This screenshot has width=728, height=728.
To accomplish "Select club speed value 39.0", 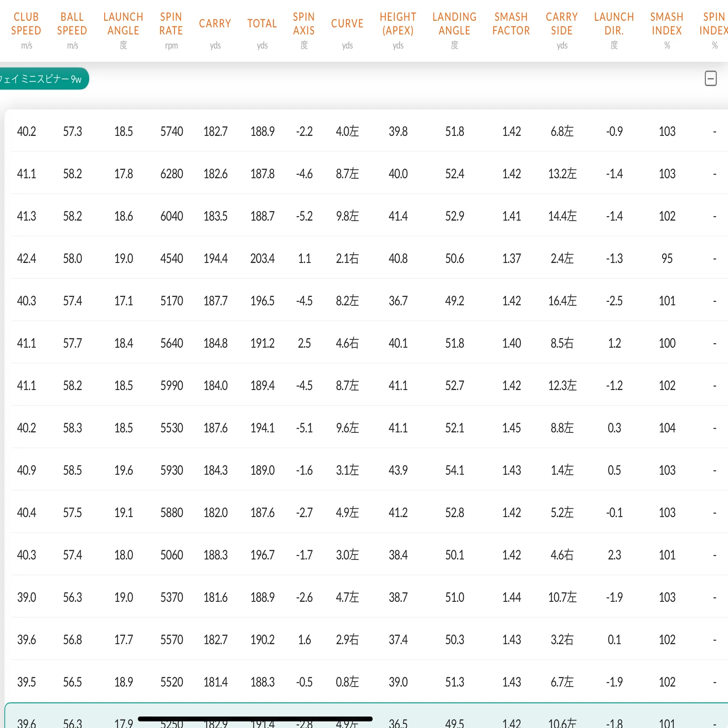I will (26, 597).
